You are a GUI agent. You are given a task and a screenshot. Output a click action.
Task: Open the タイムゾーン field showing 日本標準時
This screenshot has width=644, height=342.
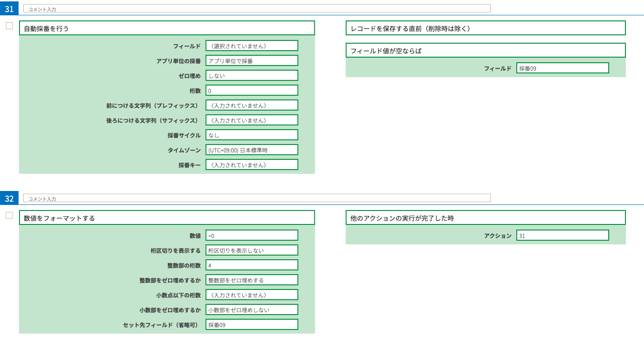(252, 150)
